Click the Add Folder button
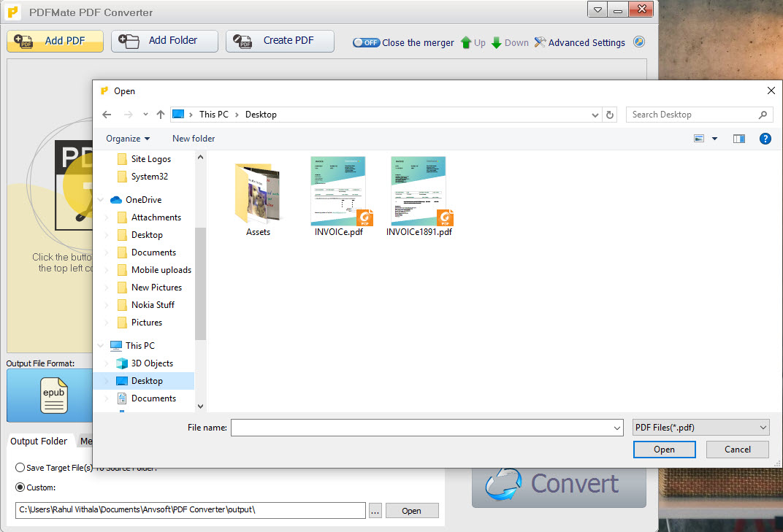The height and width of the screenshot is (532, 783). pos(164,41)
